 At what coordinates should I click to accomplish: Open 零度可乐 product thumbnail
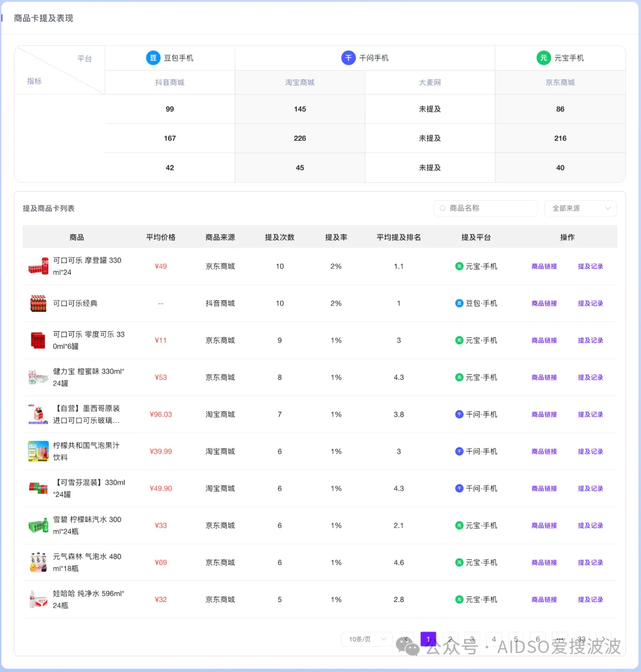(x=38, y=340)
